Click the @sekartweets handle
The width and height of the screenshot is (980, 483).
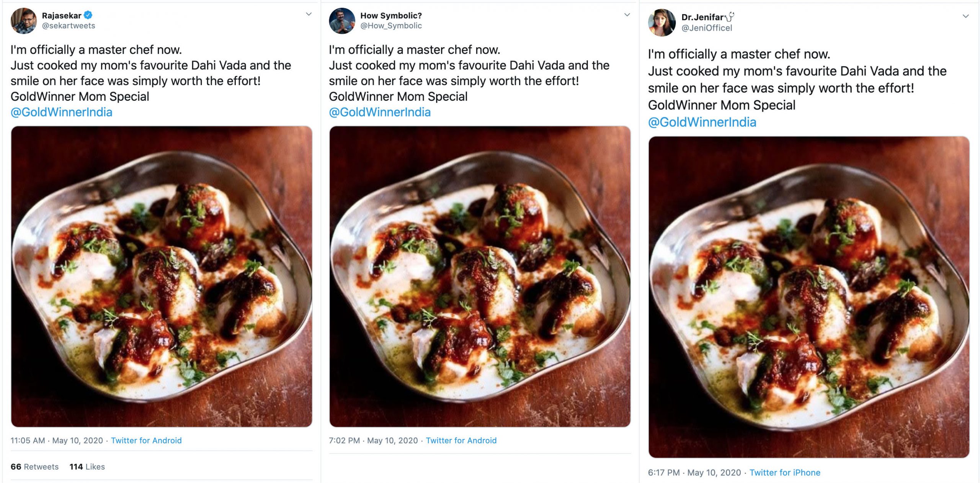click(x=69, y=26)
